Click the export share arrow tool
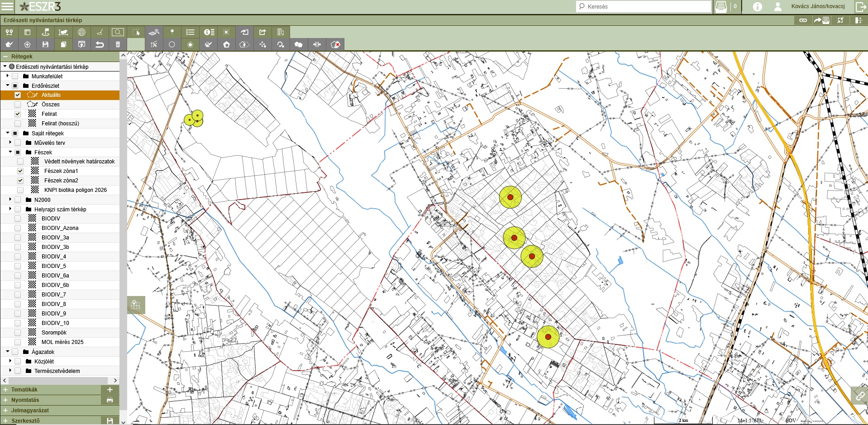 (262, 32)
